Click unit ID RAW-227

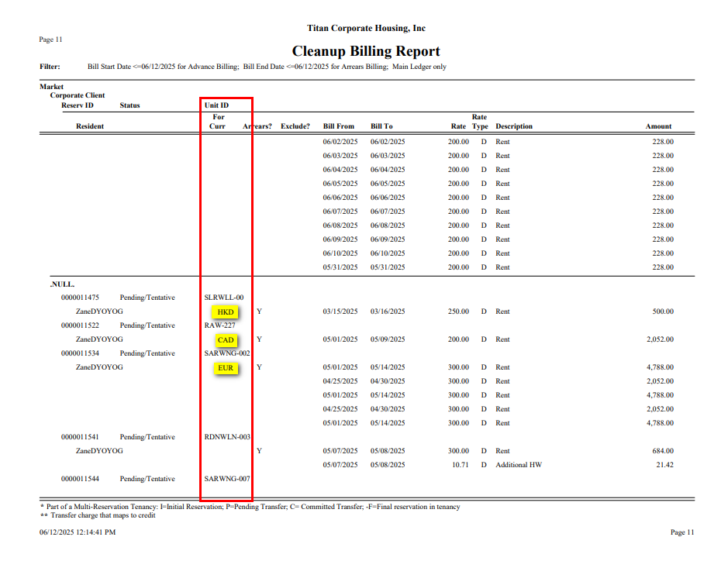point(219,325)
